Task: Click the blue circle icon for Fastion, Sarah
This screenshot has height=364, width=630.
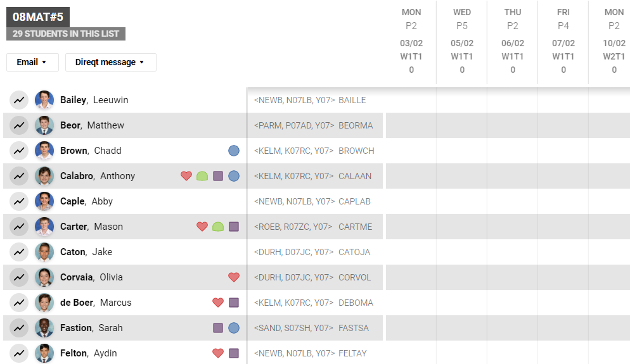Action: 234,328
